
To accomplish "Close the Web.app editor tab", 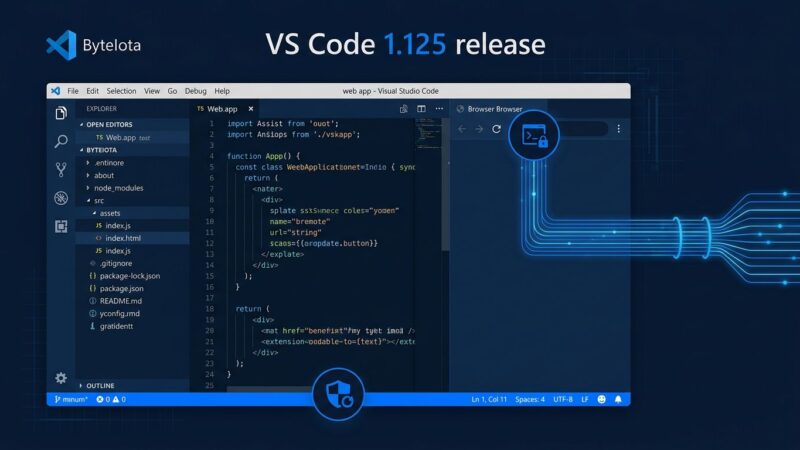I will click(x=251, y=109).
